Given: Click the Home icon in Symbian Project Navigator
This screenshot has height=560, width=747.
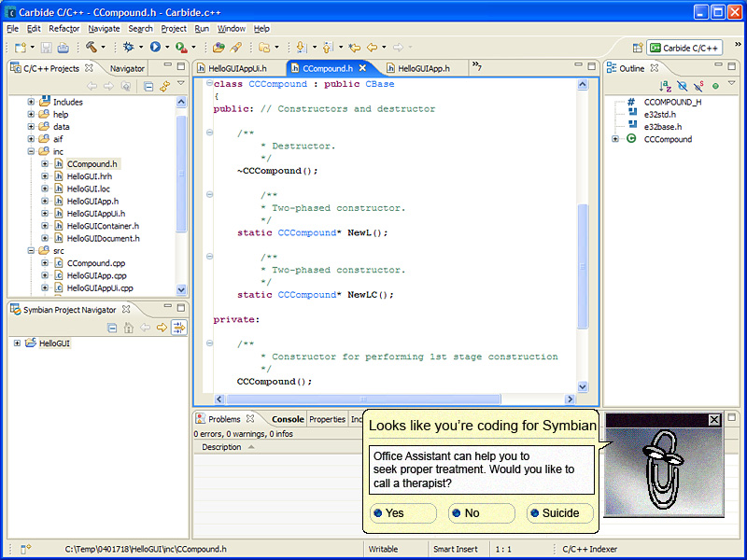Looking at the screenshot, I should [x=129, y=328].
